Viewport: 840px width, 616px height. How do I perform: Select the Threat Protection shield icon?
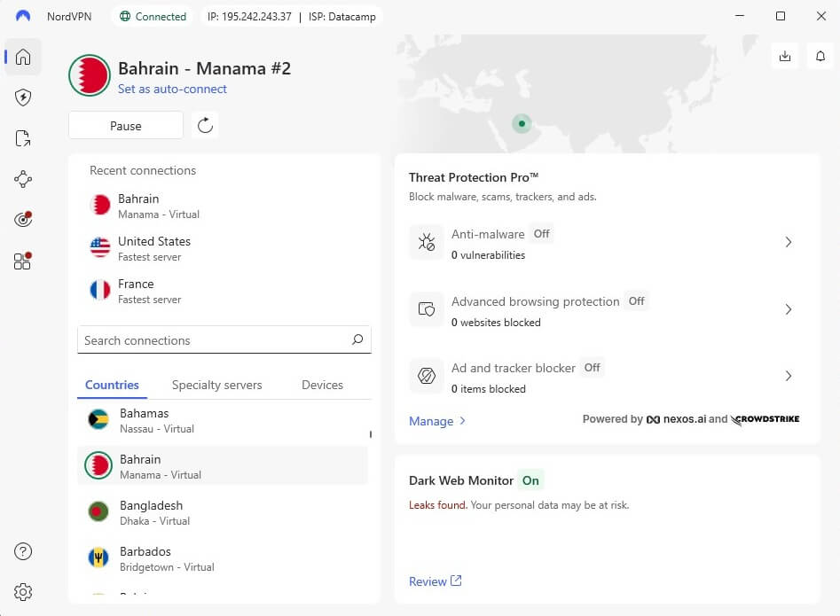(23, 97)
